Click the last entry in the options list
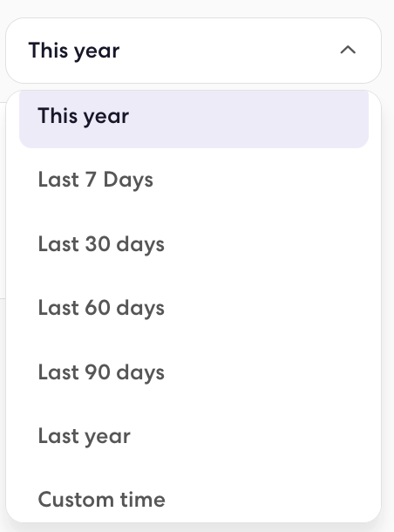The width and height of the screenshot is (394, 532). coord(194,500)
